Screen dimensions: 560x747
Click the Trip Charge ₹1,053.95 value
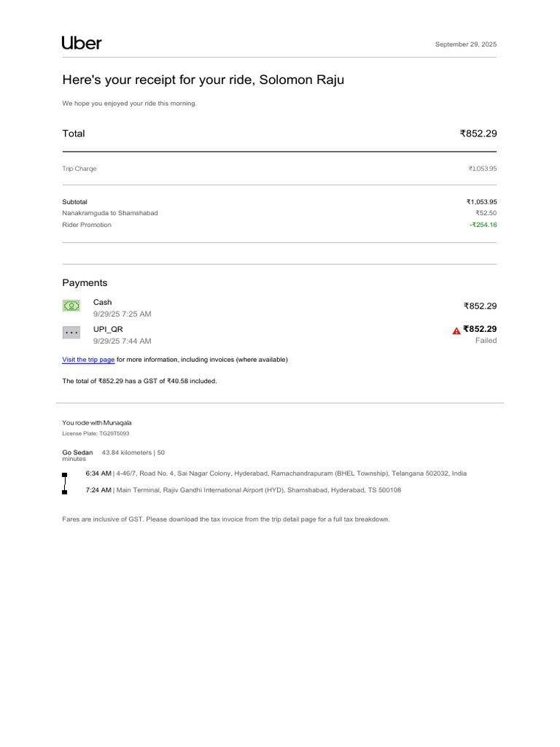(483, 169)
